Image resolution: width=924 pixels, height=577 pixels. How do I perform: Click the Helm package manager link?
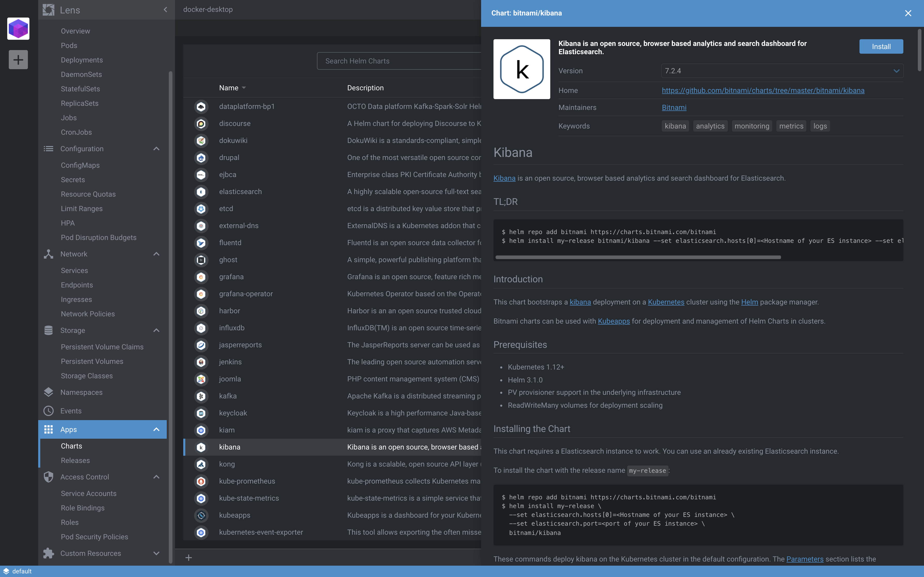tap(749, 302)
